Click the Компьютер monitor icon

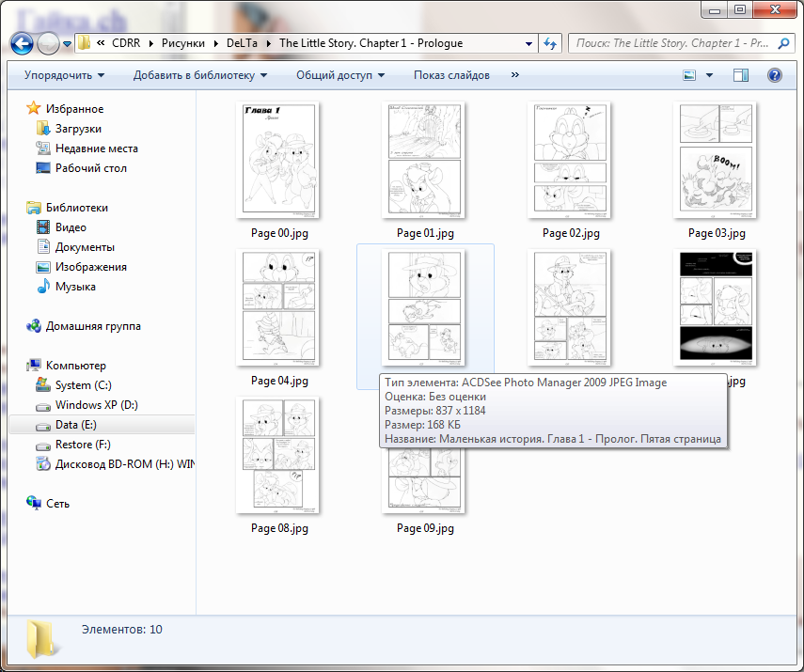tap(33, 365)
